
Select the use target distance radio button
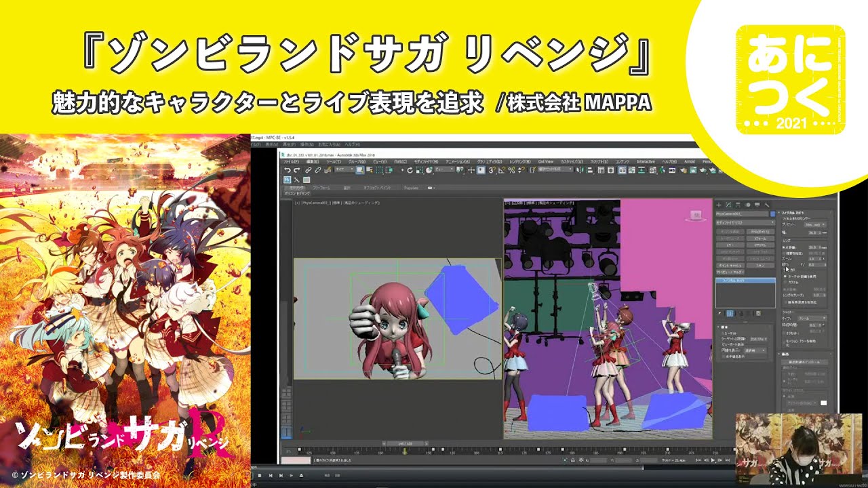(785, 277)
